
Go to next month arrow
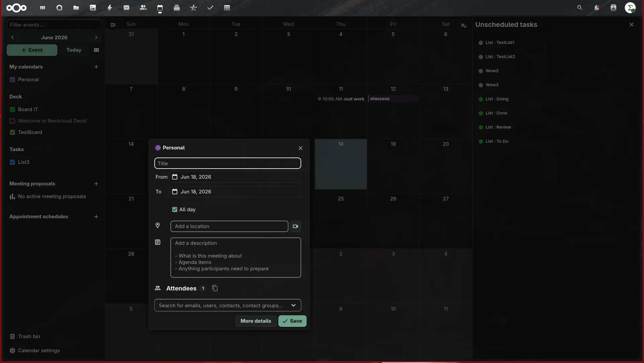(x=96, y=37)
